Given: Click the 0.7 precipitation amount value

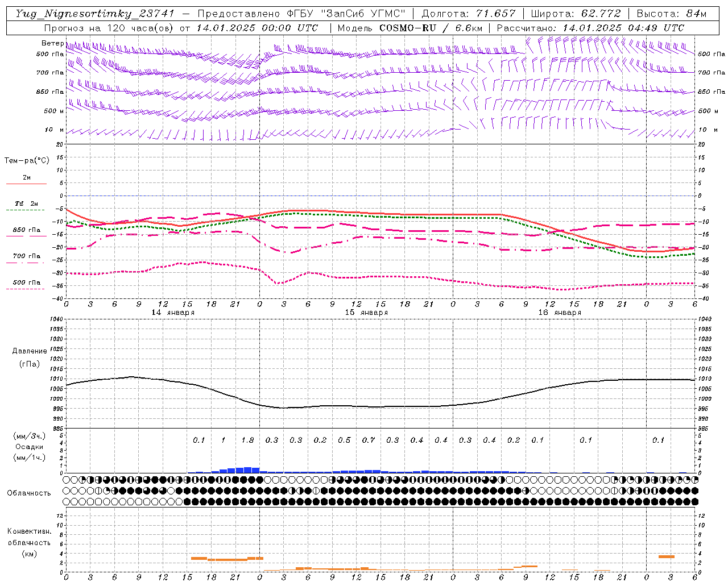Looking at the screenshot, I should 369,440.
